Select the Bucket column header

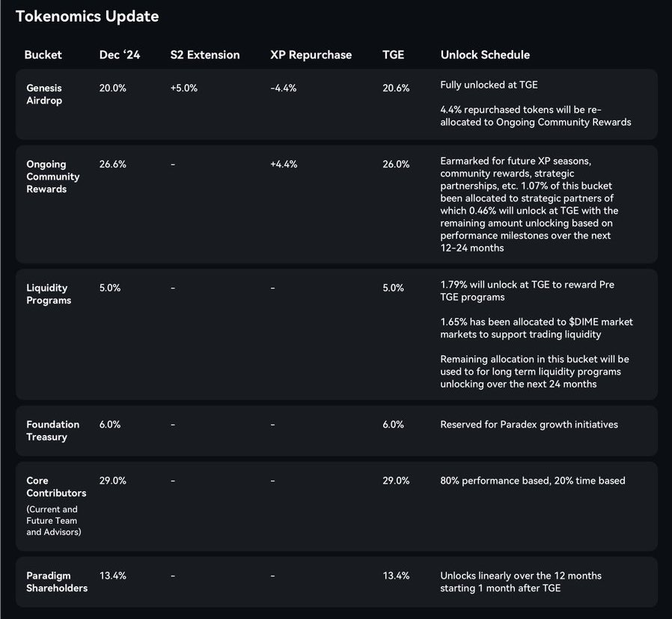coord(43,55)
